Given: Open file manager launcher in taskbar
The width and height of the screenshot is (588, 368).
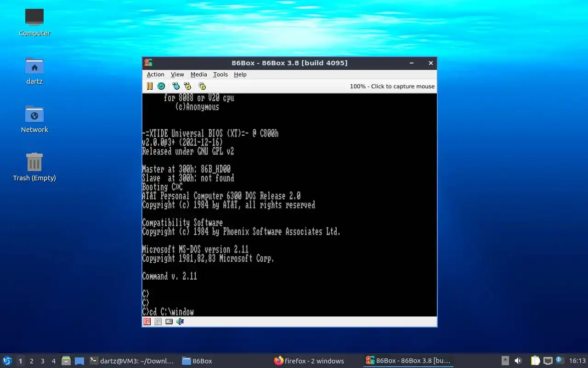Looking at the screenshot, I should point(66,361).
